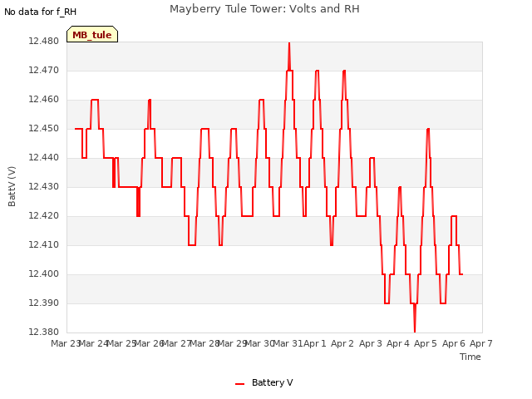
Task: Click the 12.480 peak on Mar 31
Action: click(289, 43)
